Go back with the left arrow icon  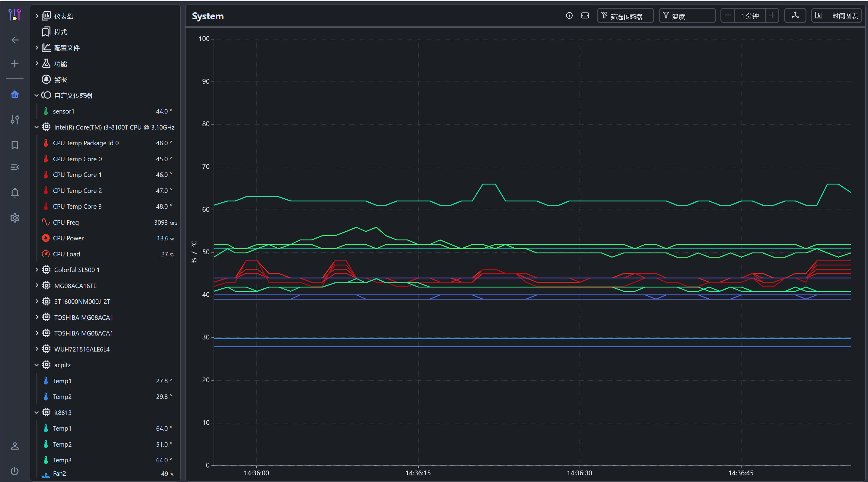[15, 40]
